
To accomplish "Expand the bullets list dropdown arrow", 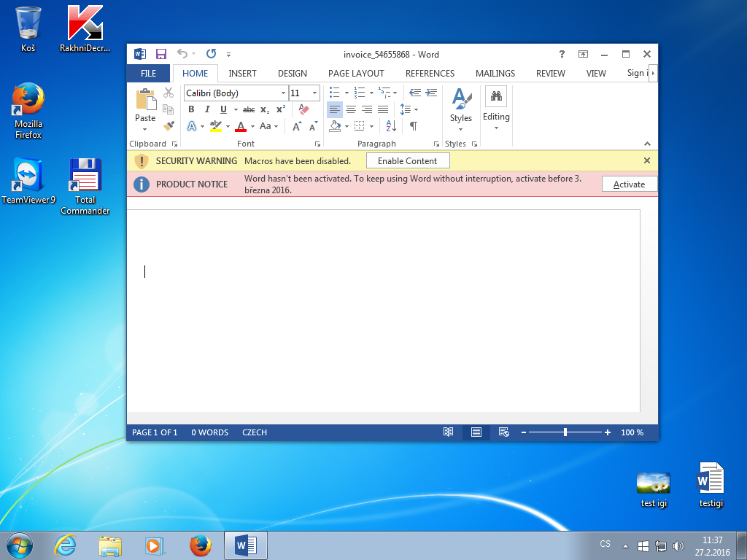I will (347, 93).
